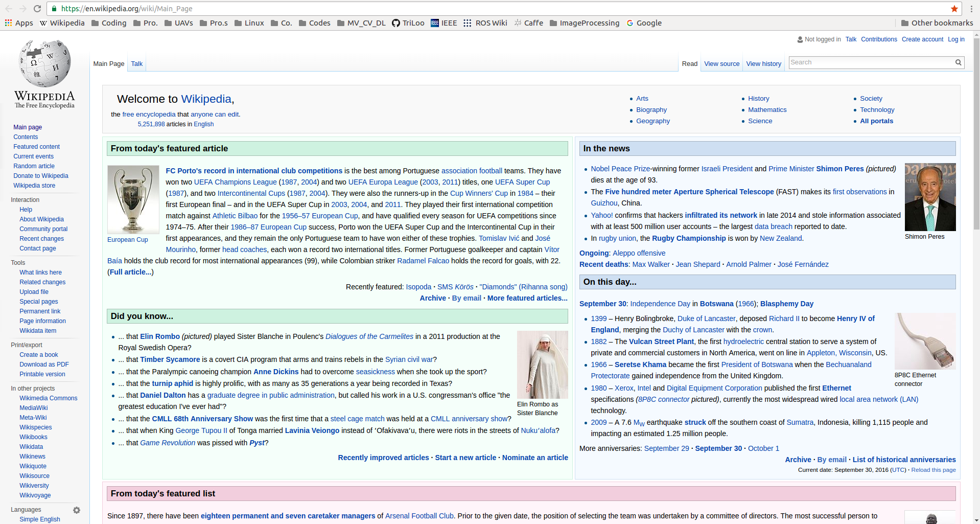Open the What links here tool

click(40, 272)
